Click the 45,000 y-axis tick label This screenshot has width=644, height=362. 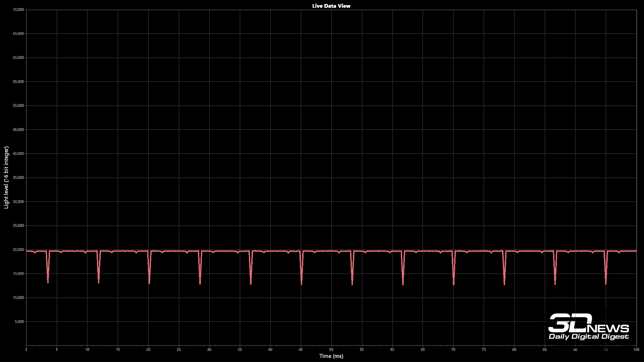(18, 130)
